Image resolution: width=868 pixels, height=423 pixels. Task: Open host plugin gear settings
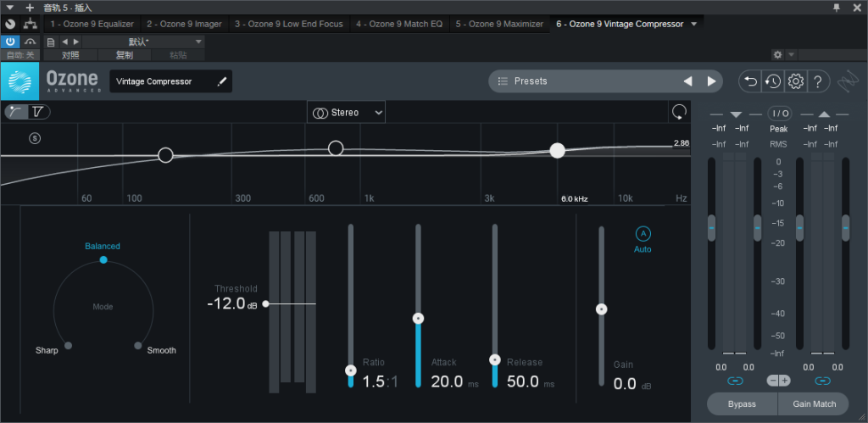click(x=778, y=55)
